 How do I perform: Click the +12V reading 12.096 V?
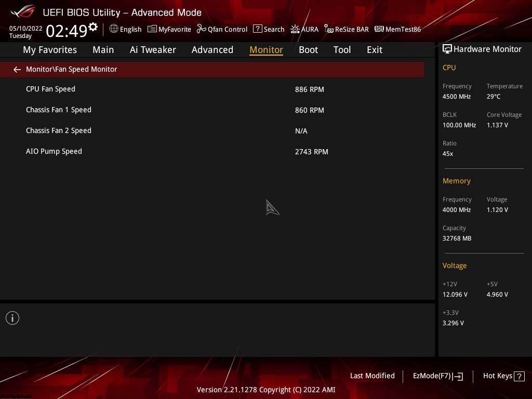pyautogui.click(x=455, y=295)
